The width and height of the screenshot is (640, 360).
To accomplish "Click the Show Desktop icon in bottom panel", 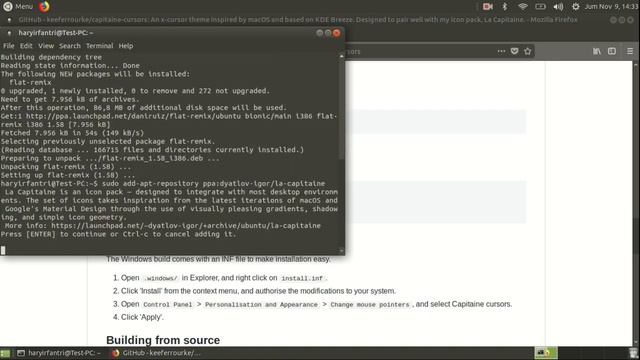I will (x=5, y=353).
